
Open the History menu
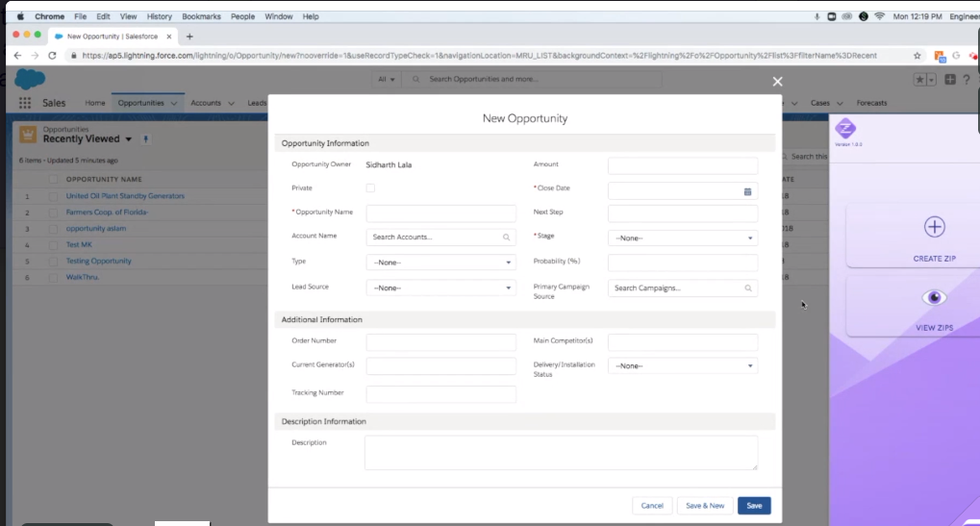(159, 17)
